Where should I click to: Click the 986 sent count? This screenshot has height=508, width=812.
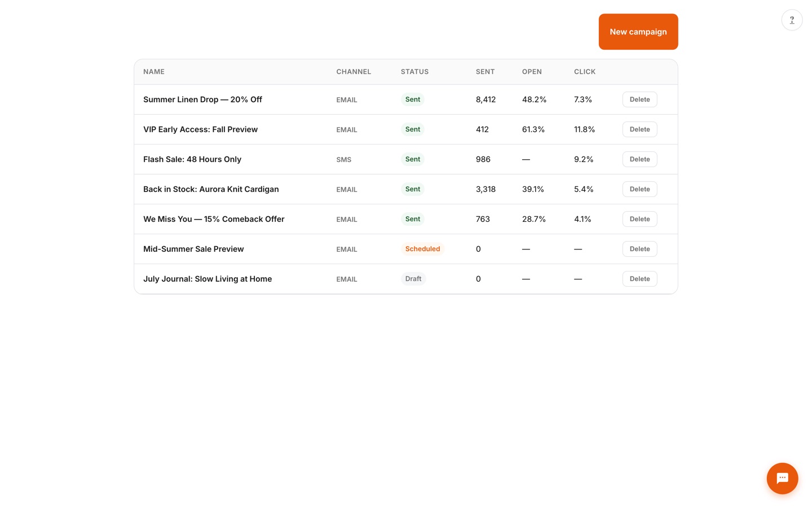pos(483,159)
